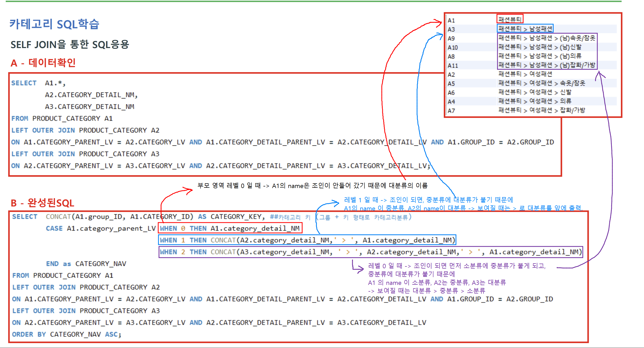Viewport: 644px width, 348px height.
Task: Click 'FROM PRODUCT_CATEGORY A1' in section A
Action: [x=62, y=118]
